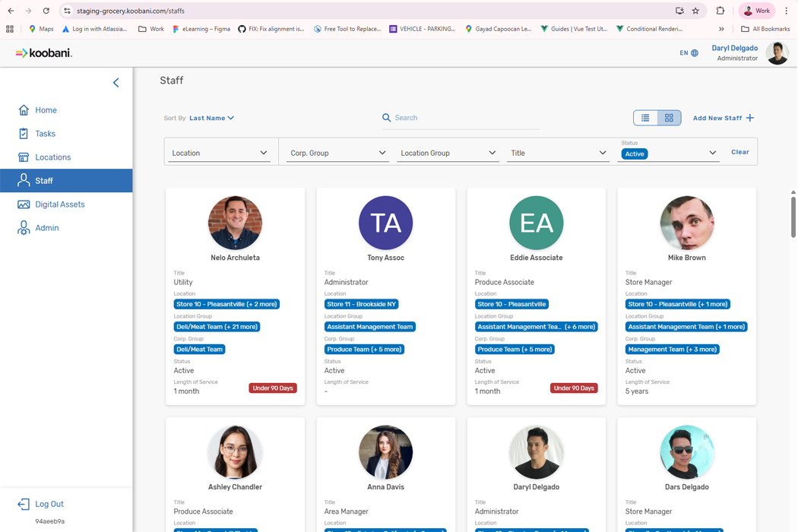Click the page's vertical scrollbar

coord(793,217)
